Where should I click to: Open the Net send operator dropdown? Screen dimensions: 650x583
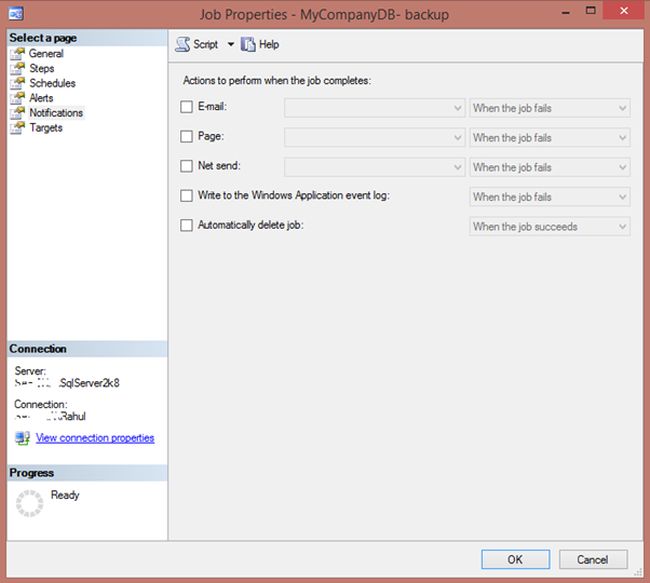tap(374, 167)
